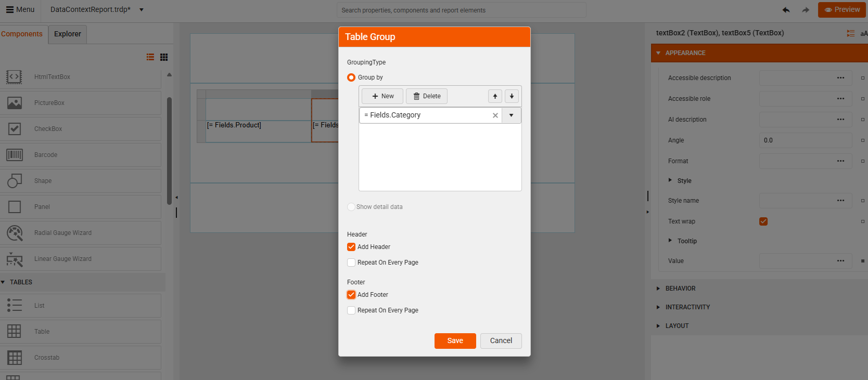Select the Shape component icon
Screen dimensions: 868x380
click(15, 181)
